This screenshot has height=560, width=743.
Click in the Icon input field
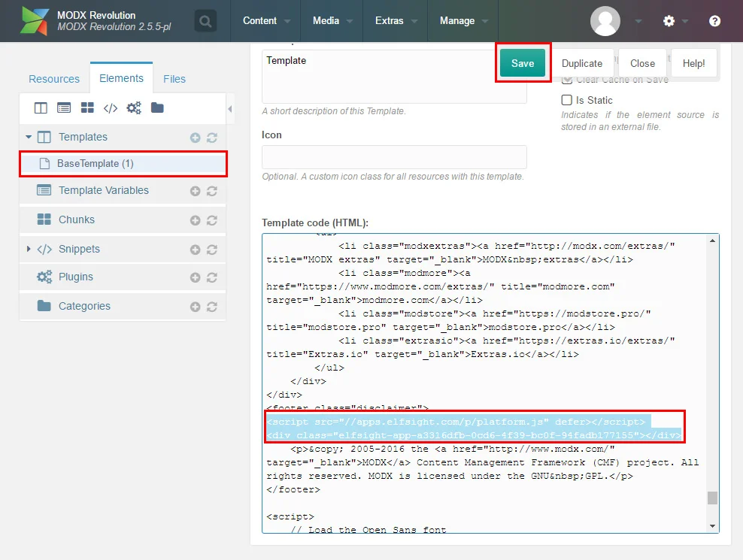[394, 157]
